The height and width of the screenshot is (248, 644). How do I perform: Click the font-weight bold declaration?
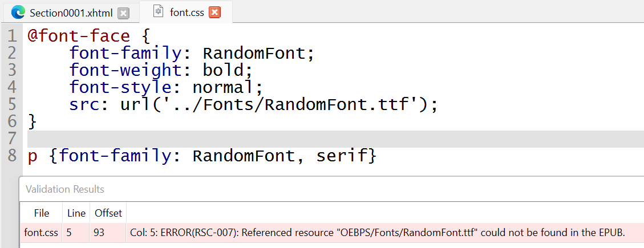[x=160, y=71]
